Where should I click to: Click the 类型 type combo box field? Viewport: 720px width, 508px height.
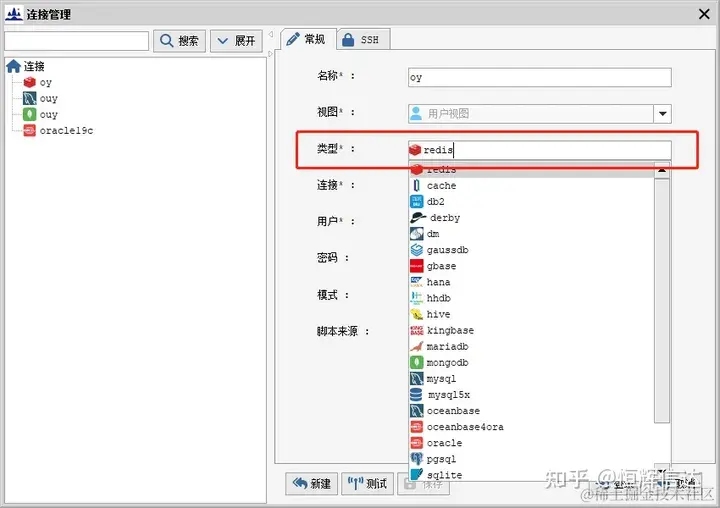pos(540,150)
